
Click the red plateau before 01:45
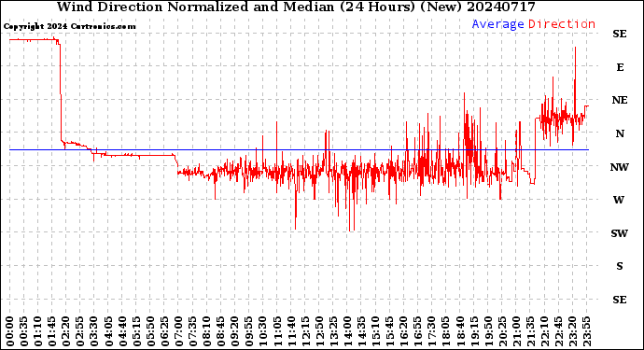(x=33, y=39)
